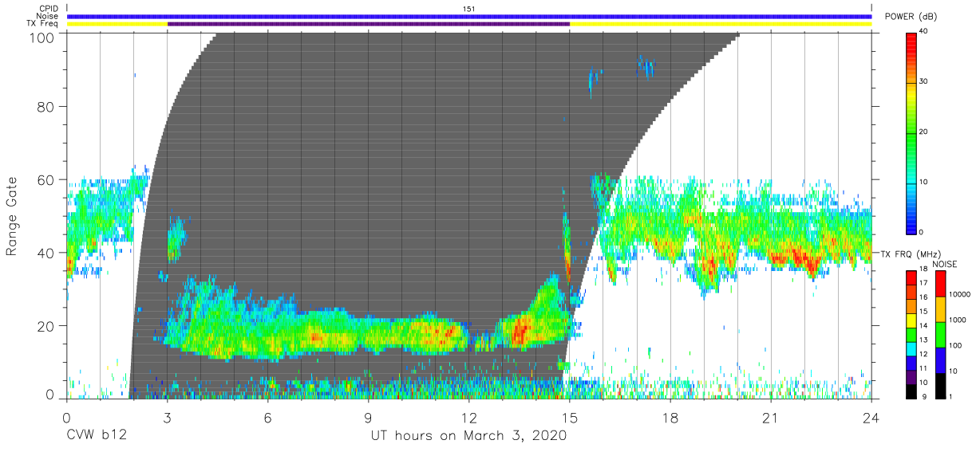Click the 12 tick on the time axis
Image resolution: width=980 pixels, height=452 pixels.
pos(469,418)
